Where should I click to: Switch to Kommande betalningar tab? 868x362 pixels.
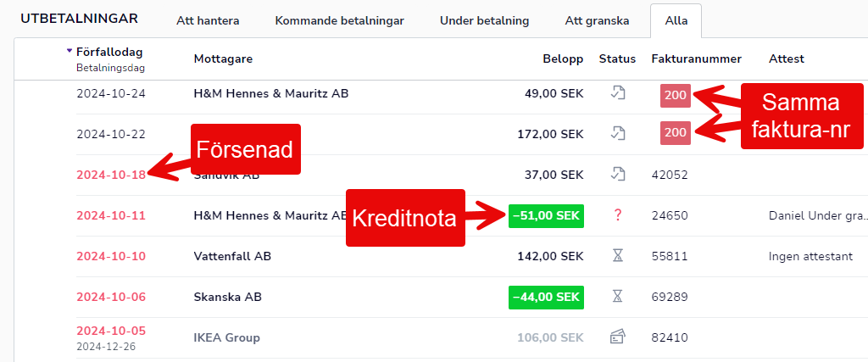coord(339,21)
